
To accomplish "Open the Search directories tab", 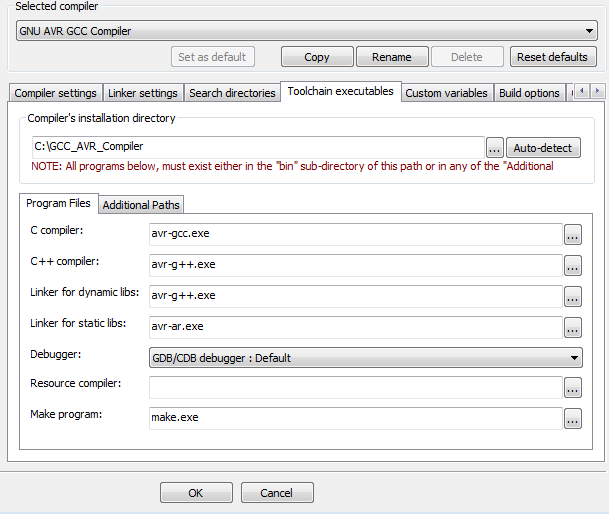I will coord(232,93).
